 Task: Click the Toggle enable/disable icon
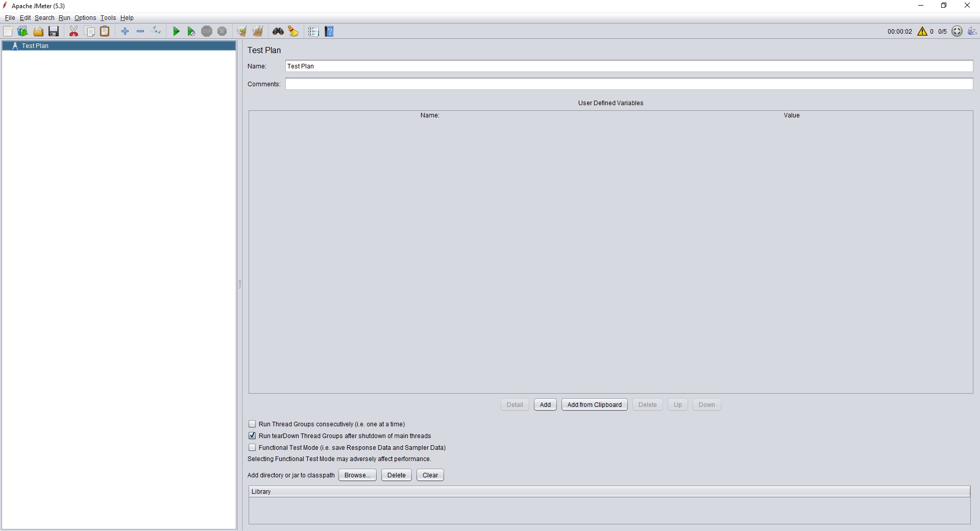156,31
